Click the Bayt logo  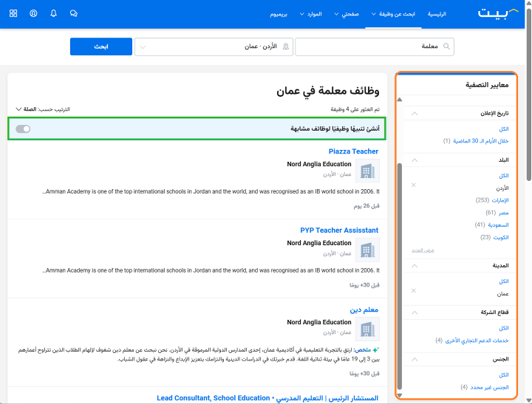click(498, 13)
